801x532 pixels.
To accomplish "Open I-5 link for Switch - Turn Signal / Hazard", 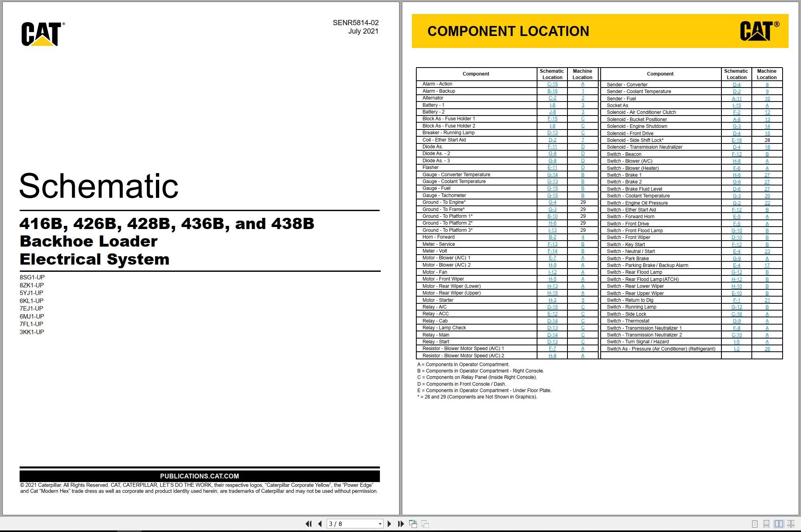I will point(737,342).
